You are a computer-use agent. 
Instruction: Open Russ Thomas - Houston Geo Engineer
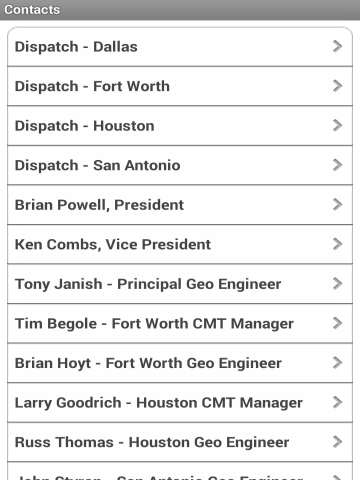[x=180, y=442]
